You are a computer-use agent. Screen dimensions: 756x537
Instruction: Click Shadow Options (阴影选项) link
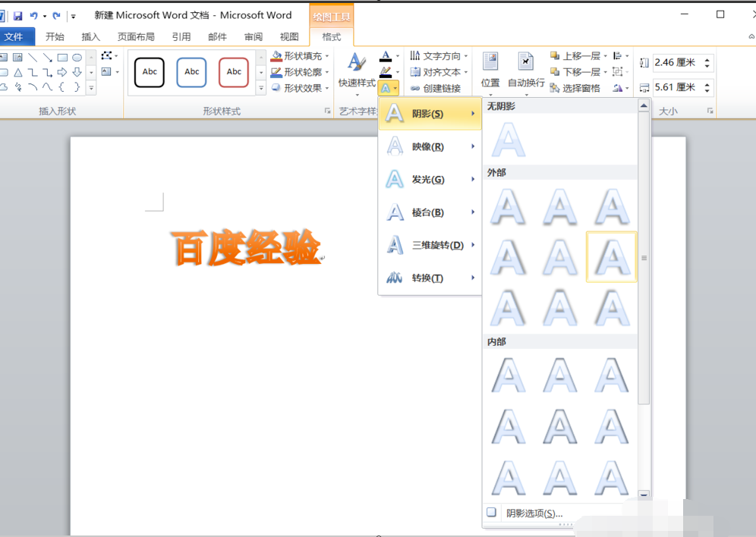[534, 513]
